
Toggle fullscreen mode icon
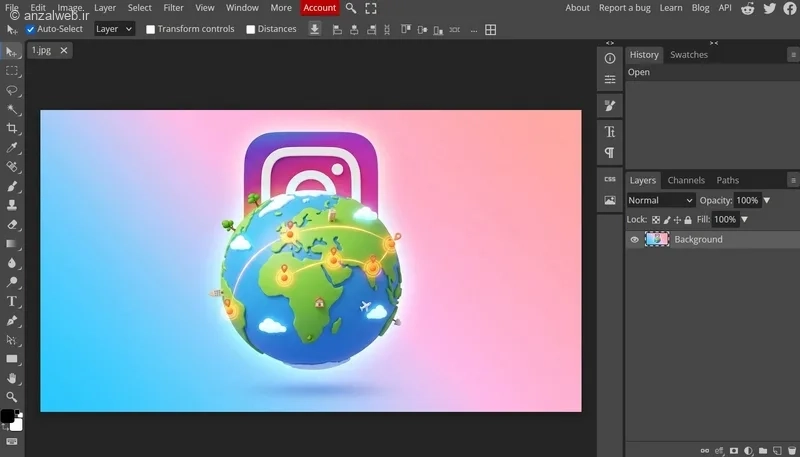pyautogui.click(x=371, y=8)
